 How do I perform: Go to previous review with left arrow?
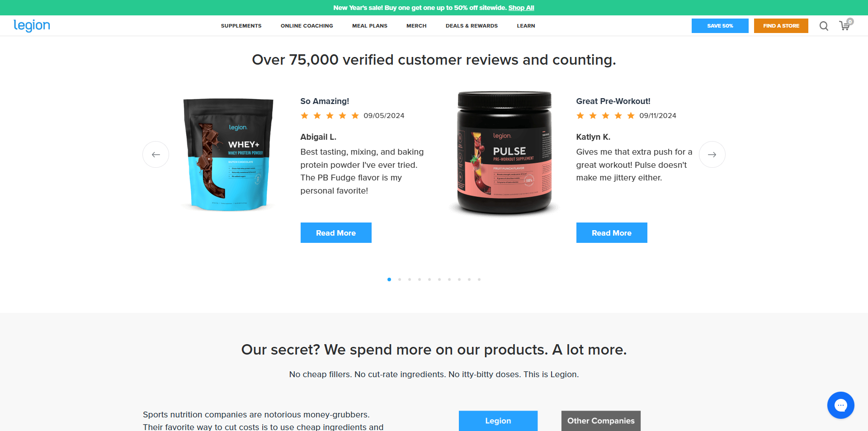[156, 155]
